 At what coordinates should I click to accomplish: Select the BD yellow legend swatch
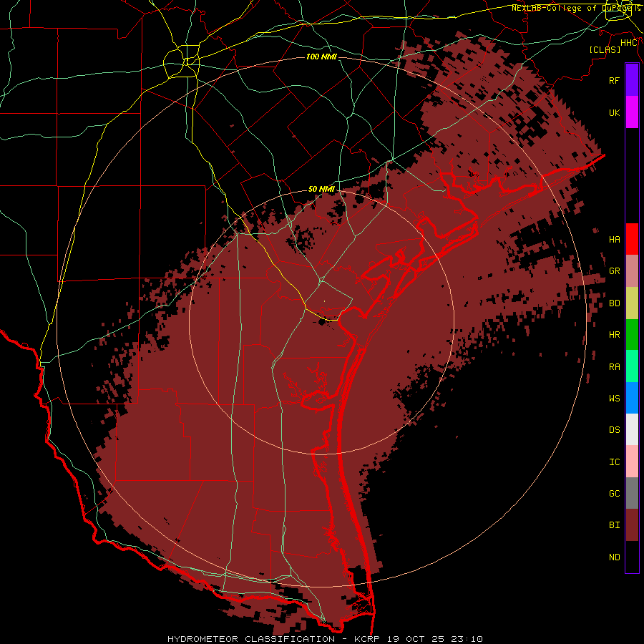pos(632,303)
